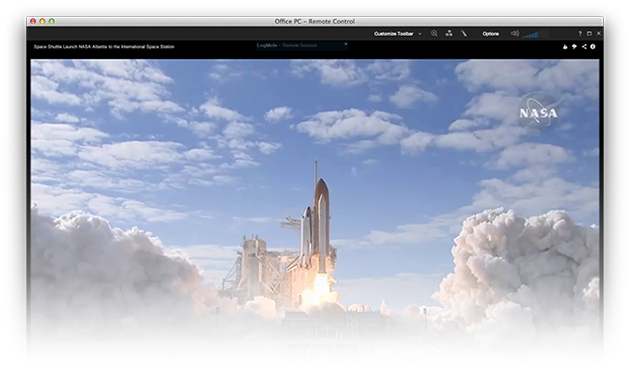
Task: Click thumbs up like icon on video
Action: point(565,47)
